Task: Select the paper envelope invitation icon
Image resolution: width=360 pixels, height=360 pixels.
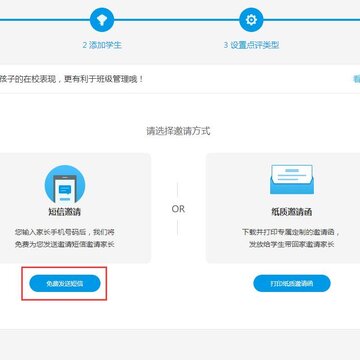Action: coord(292,179)
